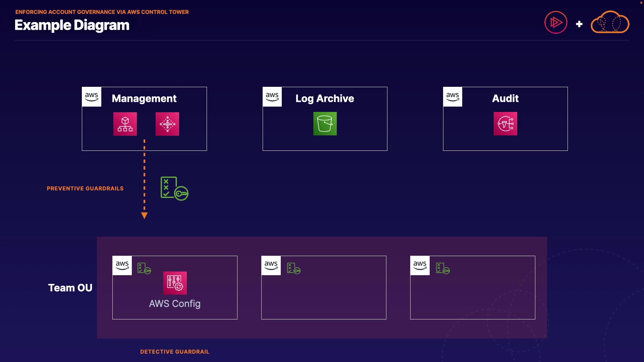Click the small policy icon in middle Team account
The image size is (644, 362).
coord(293,268)
